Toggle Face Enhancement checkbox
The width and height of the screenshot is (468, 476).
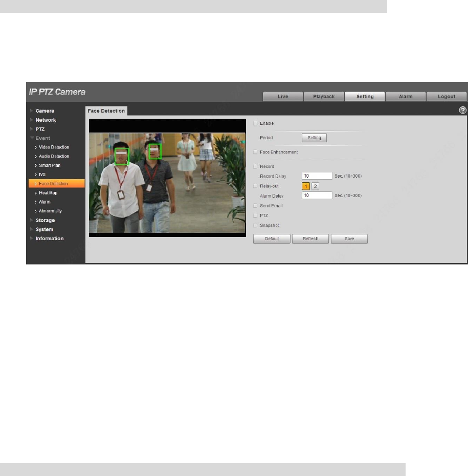[x=255, y=152]
